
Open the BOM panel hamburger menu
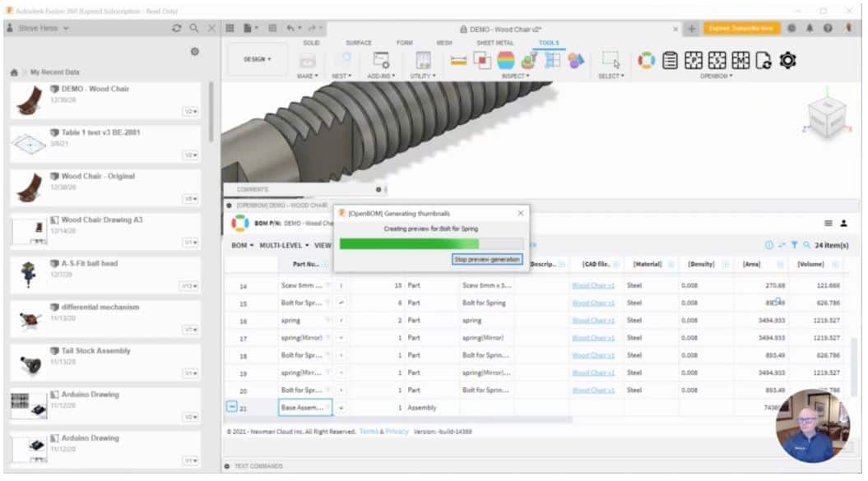[829, 223]
